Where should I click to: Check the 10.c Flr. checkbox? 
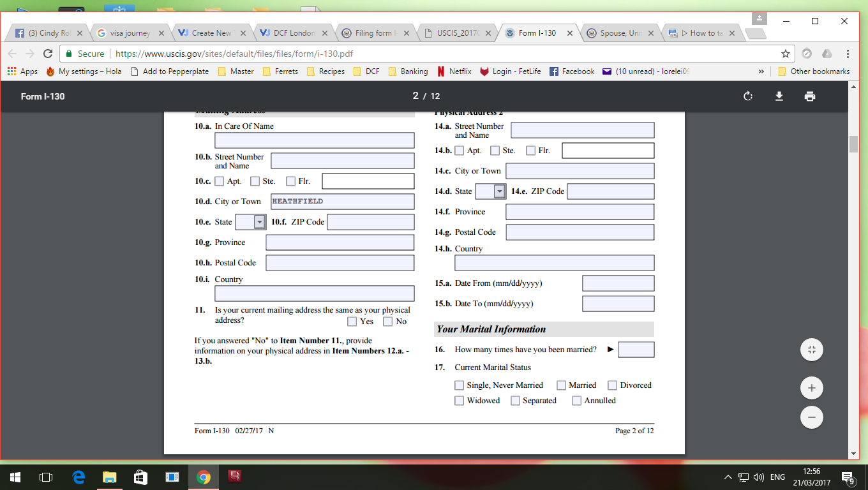(291, 181)
